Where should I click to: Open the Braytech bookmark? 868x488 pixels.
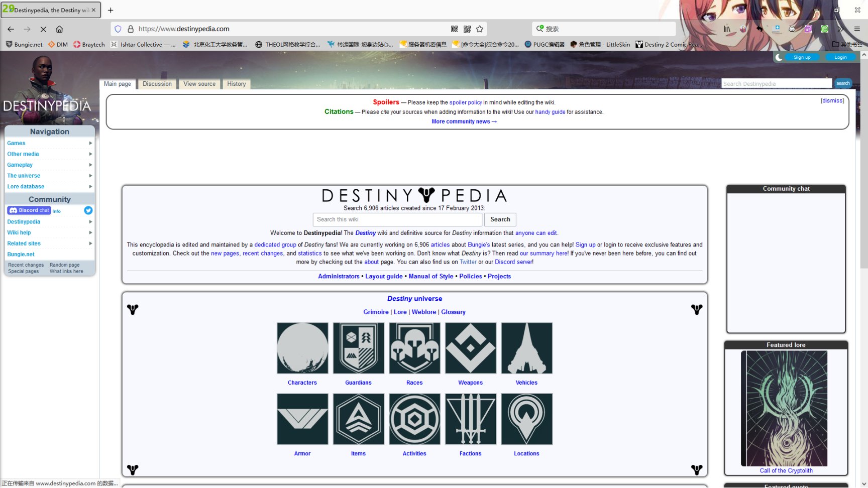click(x=89, y=45)
